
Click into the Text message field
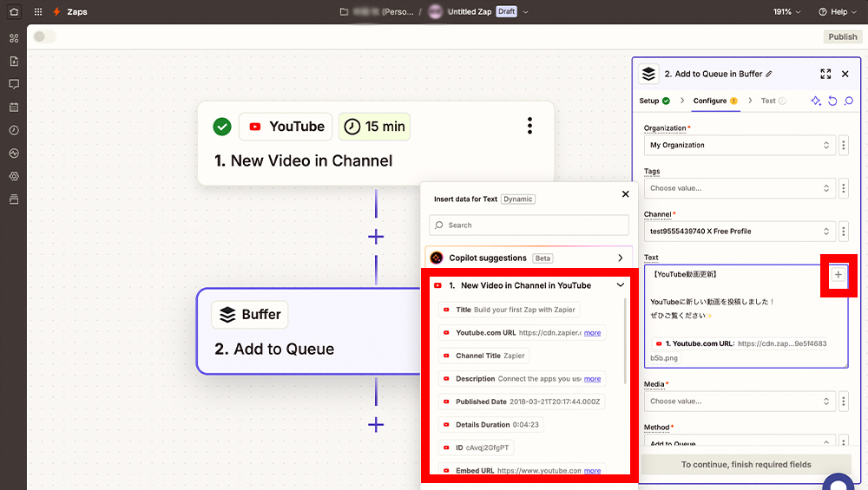click(746, 317)
